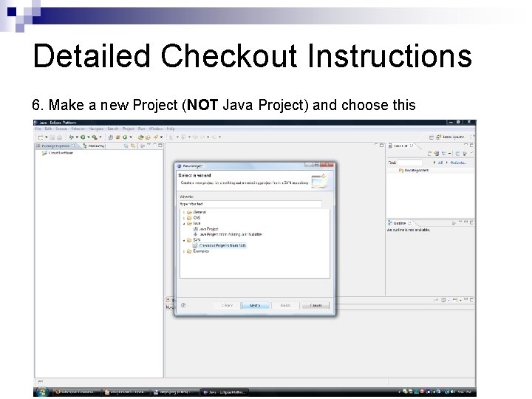Maximize the Outline view
The image size is (532, 399).
point(471,222)
